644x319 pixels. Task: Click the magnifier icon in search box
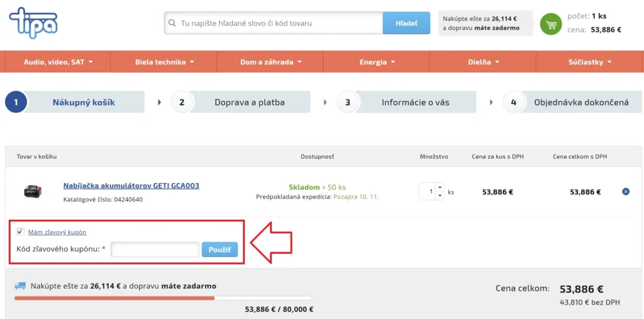pos(172,23)
